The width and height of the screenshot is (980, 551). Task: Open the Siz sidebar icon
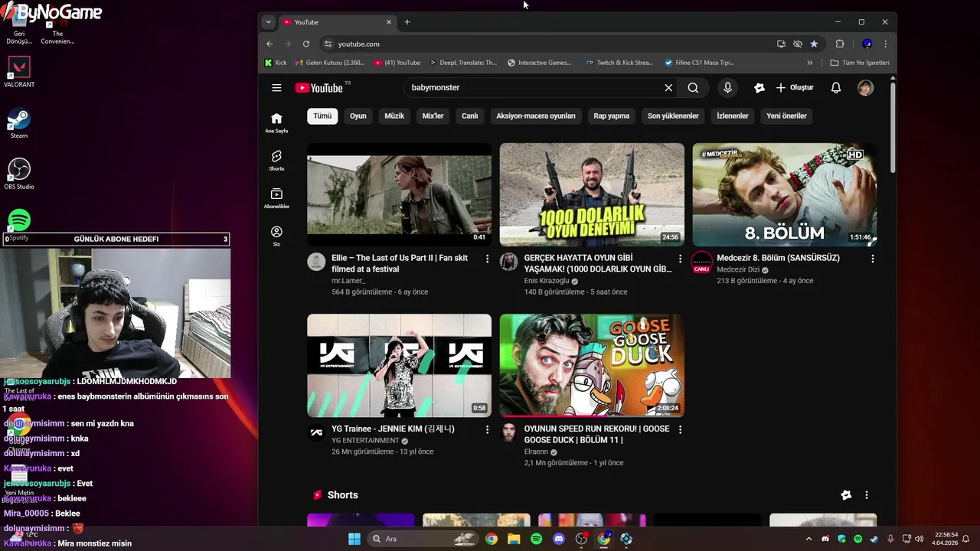[x=276, y=236]
